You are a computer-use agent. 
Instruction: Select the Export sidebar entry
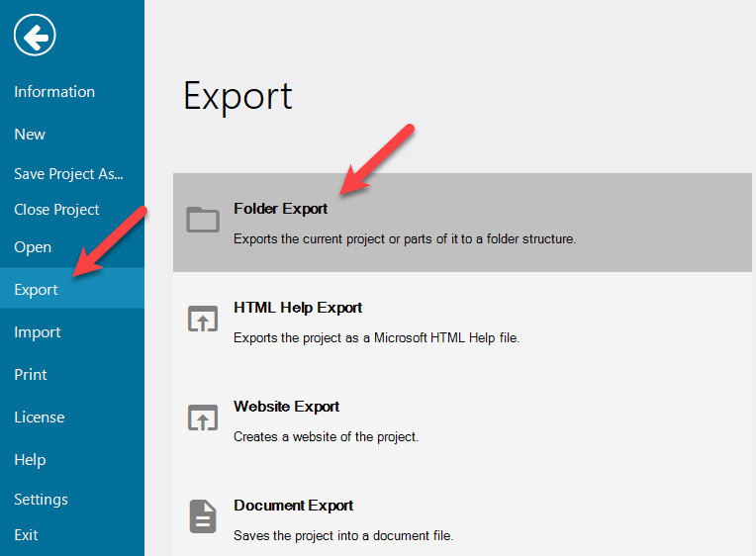point(36,290)
